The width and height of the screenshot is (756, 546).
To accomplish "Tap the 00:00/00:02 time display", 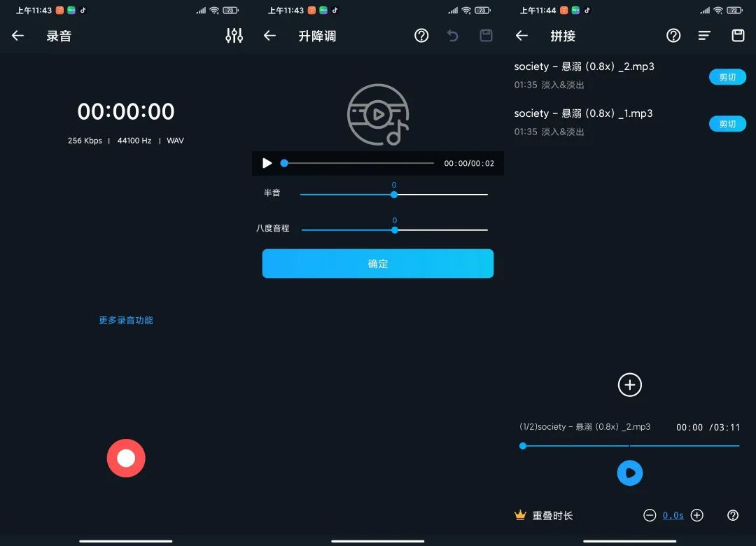I will [x=469, y=164].
